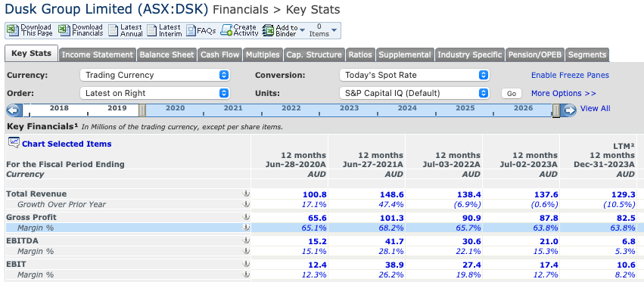The width and height of the screenshot is (644, 282).
Task: Switch to the Ratios tab
Action: (360, 54)
